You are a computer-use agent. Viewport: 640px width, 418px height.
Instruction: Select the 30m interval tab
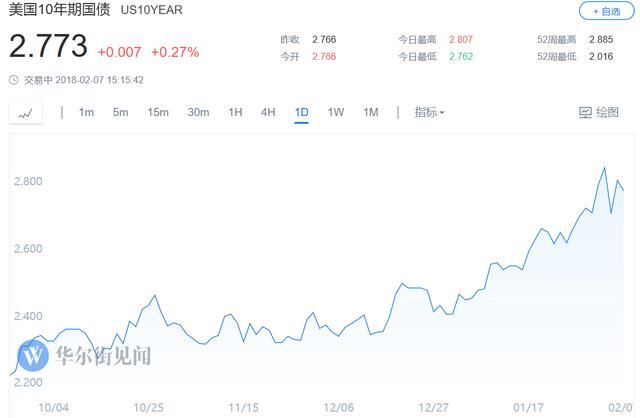coord(198,112)
